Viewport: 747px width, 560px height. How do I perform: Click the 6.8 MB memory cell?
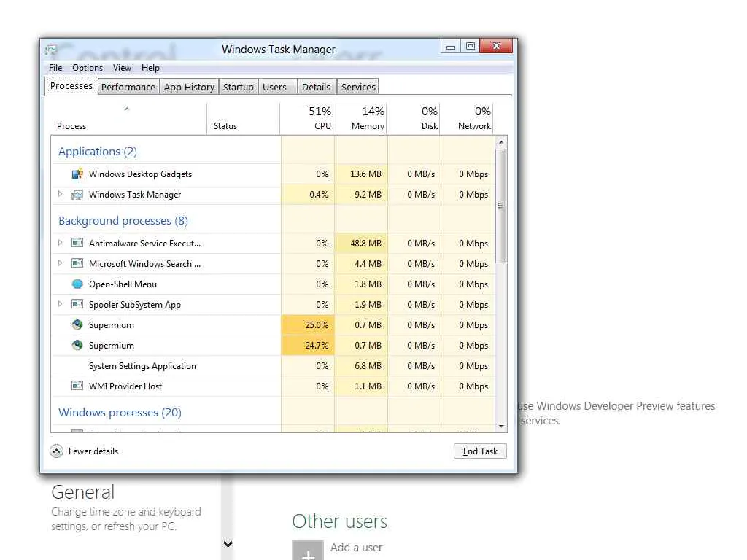(x=361, y=366)
